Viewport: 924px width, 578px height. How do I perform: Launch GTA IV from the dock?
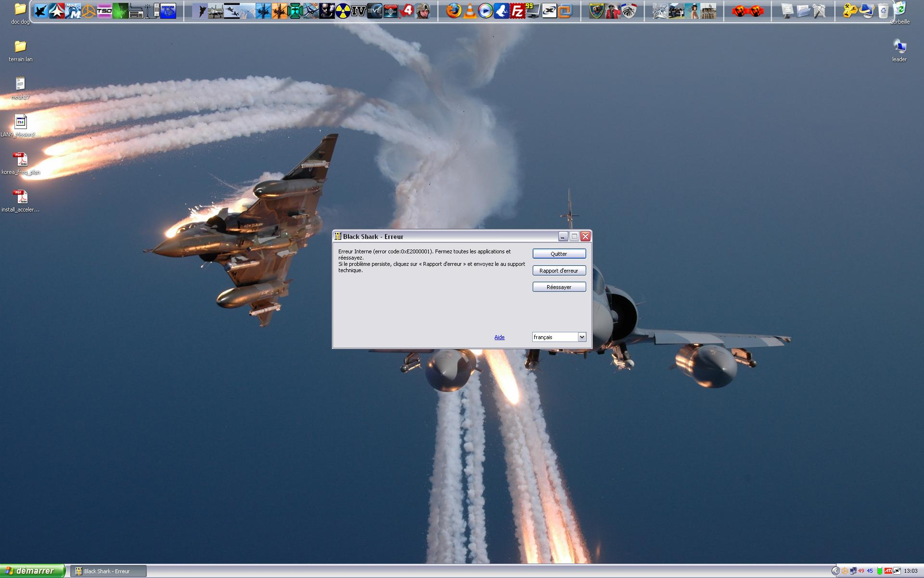point(358,11)
